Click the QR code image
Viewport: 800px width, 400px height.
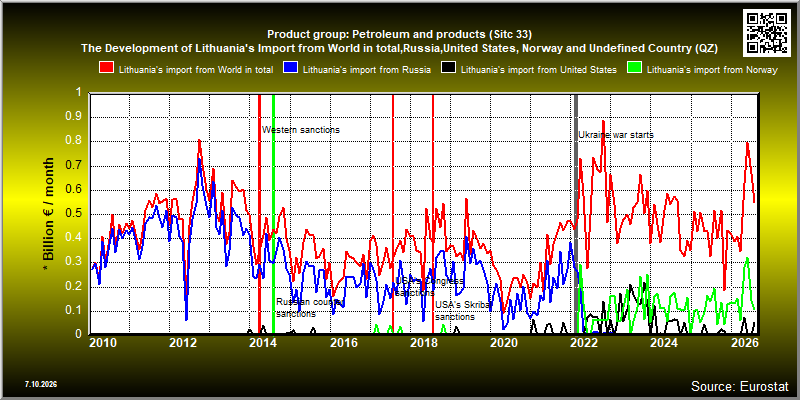point(768,32)
